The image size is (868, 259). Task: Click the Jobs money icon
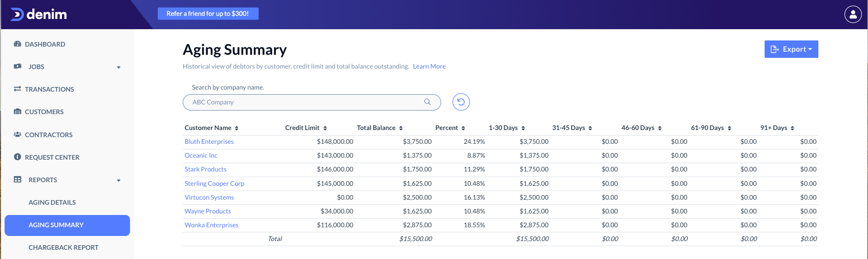(17, 67)
